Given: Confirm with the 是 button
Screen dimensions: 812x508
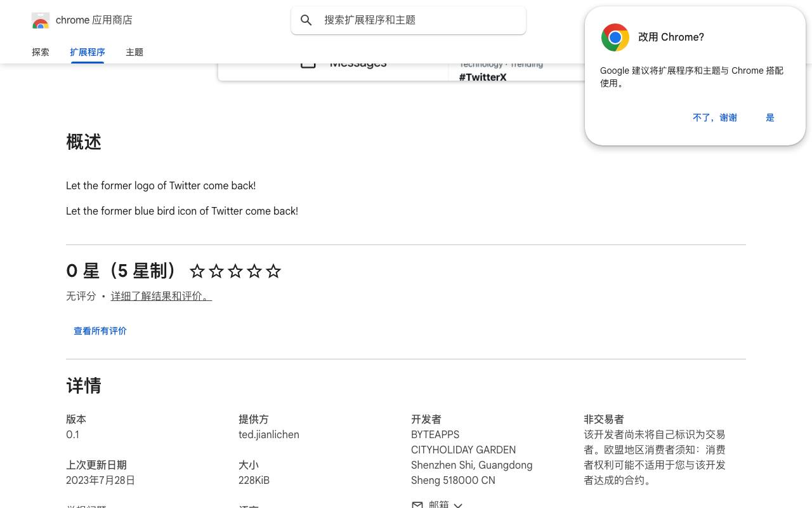Looking at the screenshot, I should (x=770, y=117).
